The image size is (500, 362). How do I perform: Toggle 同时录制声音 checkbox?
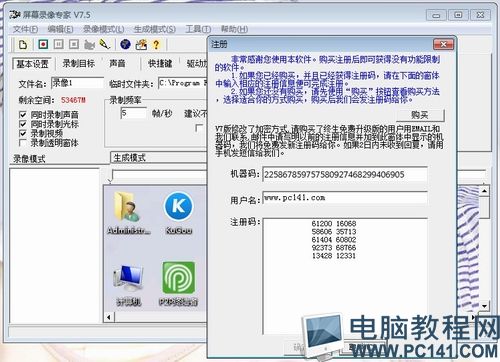pyautogui.click(x=23, y=115)
